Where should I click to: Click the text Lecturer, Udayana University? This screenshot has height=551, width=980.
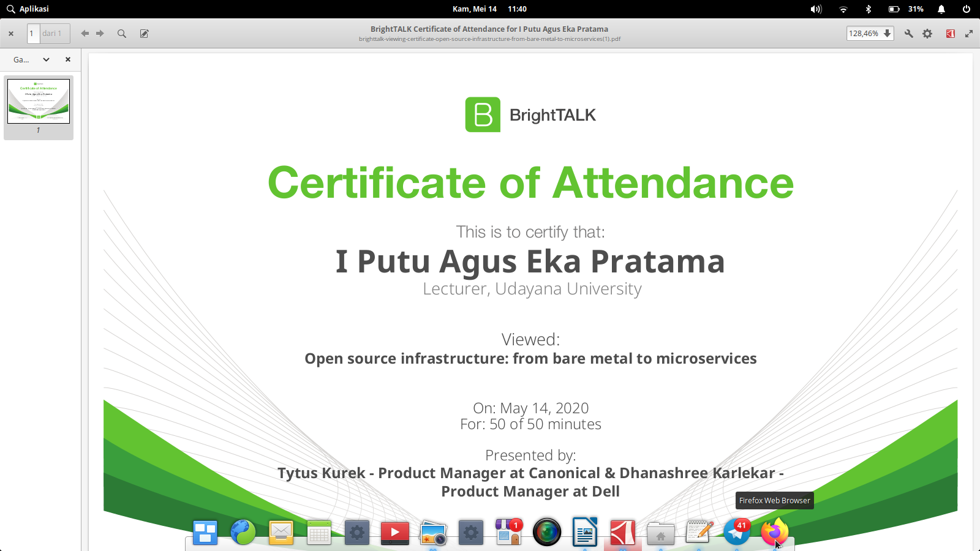pyautogui.click(x=532, y=289)
